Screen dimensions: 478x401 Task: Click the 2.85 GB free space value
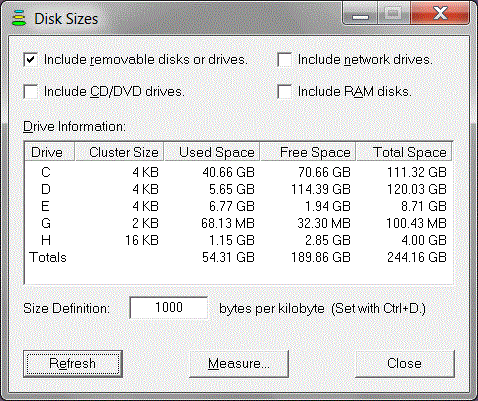328,240
